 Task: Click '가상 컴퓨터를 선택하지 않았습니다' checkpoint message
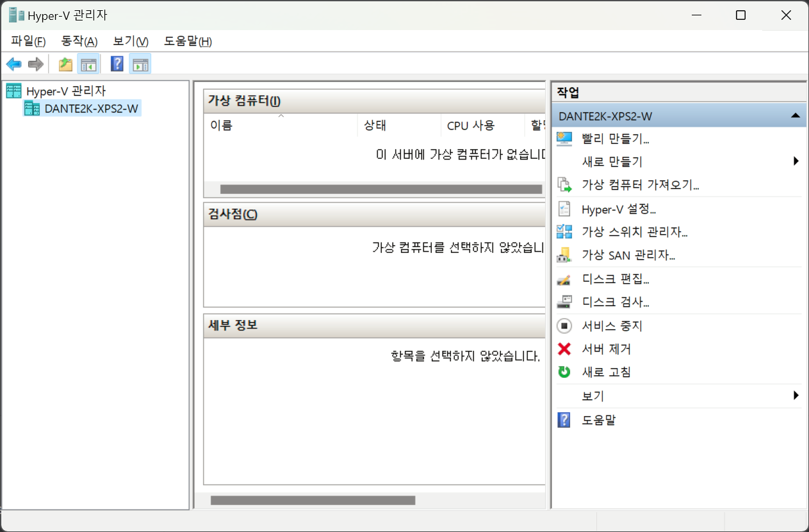coord(459,247)
